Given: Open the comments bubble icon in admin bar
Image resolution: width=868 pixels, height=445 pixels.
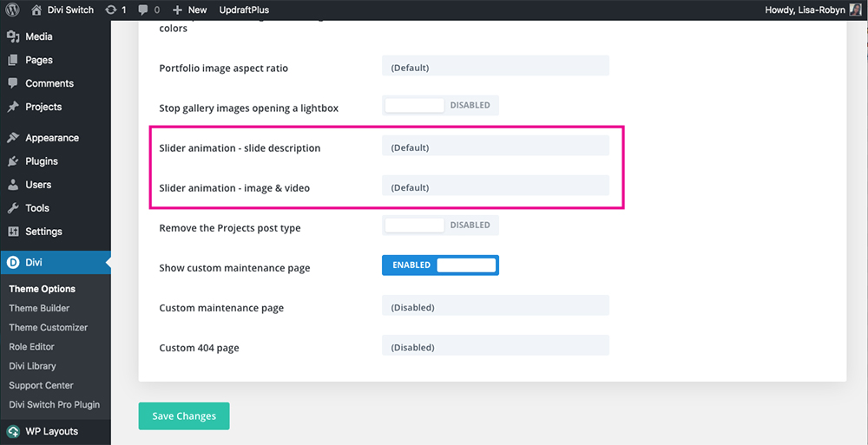Looking at the screenshot, I should pos(141,10).
